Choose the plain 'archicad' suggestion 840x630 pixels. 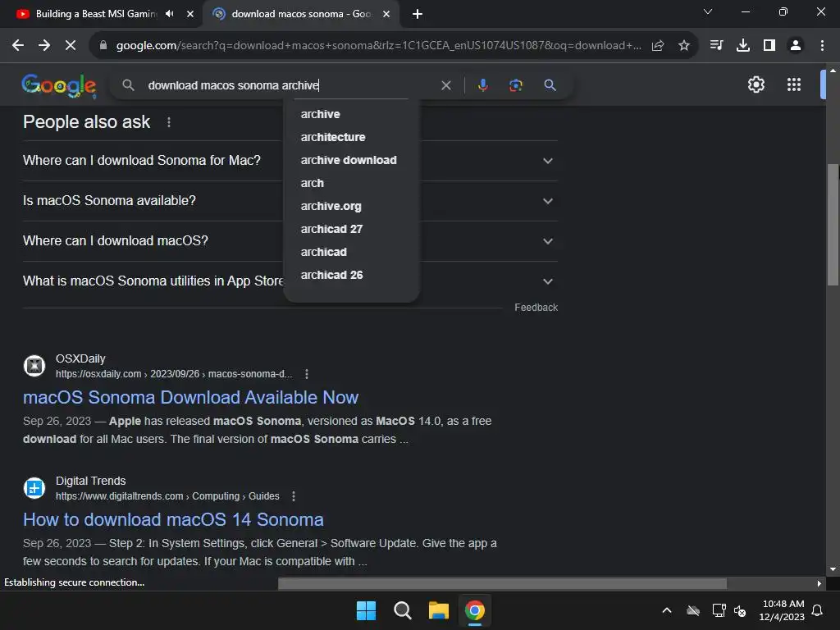pyautogui.click(x=351, y=253)
